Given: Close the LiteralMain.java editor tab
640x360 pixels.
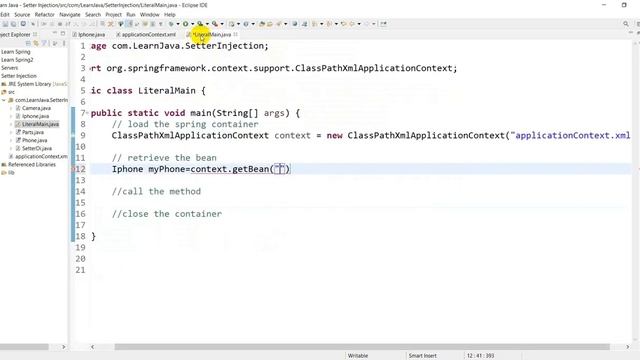Looking at the screenshot, I should pyautogui.click(x=236, y=35).
